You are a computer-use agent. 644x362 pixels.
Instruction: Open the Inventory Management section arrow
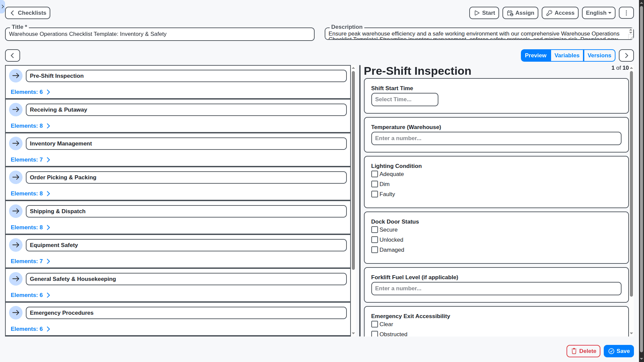(16, 143)
